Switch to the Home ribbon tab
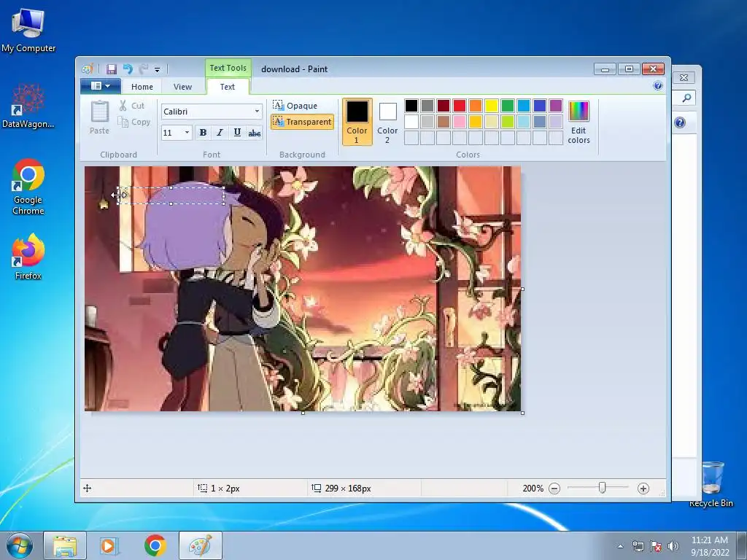This screenshot has height=560, width=747. point(142,87)
